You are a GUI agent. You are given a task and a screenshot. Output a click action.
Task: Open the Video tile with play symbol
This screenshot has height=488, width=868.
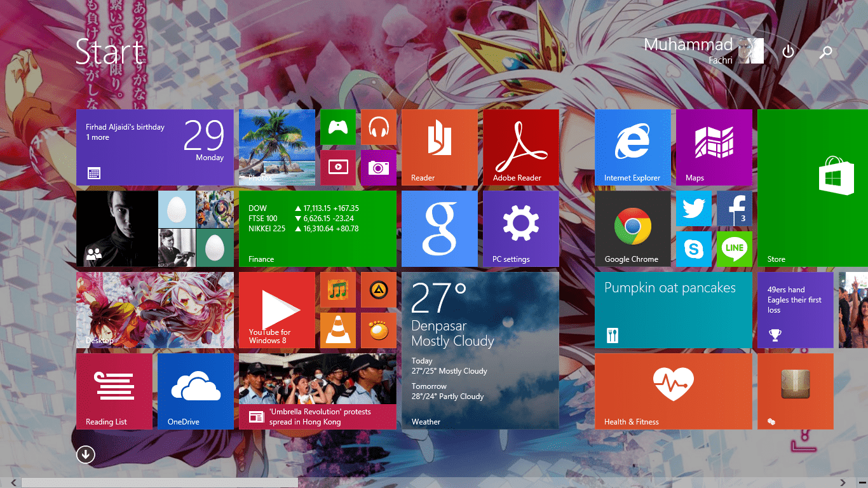337,168
